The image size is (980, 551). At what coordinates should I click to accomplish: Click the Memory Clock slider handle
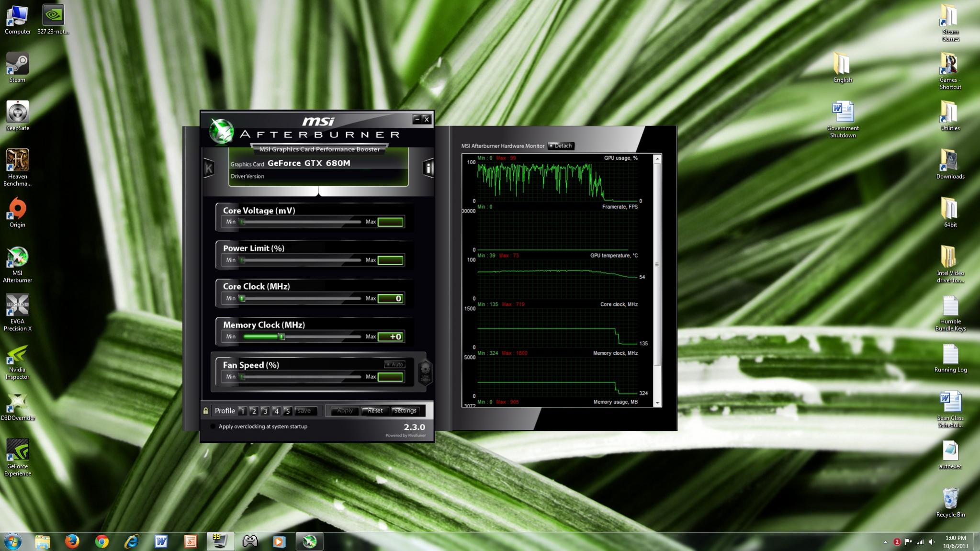(282, 337)
